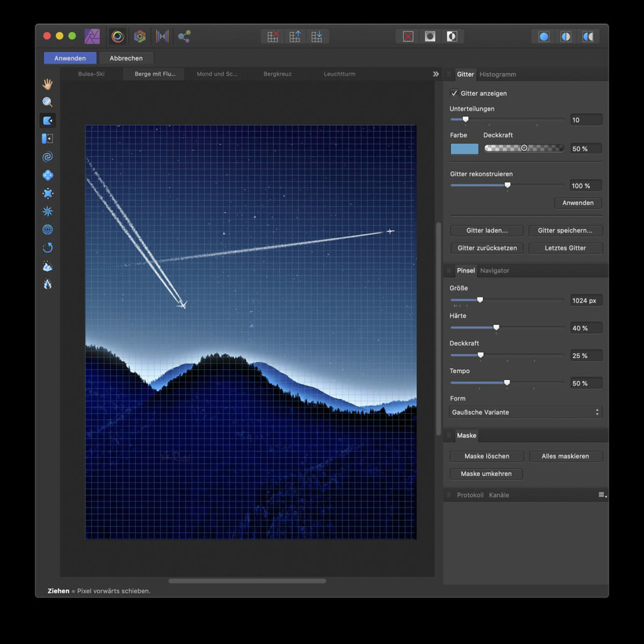
Task: Click the 'Letztes Gitter' button
Action: (x=565, y=248)
